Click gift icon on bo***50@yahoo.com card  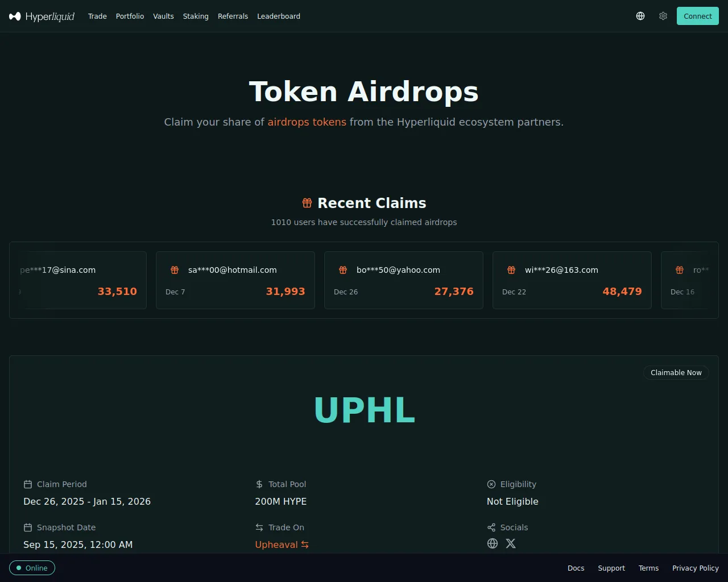coord(343,270)
